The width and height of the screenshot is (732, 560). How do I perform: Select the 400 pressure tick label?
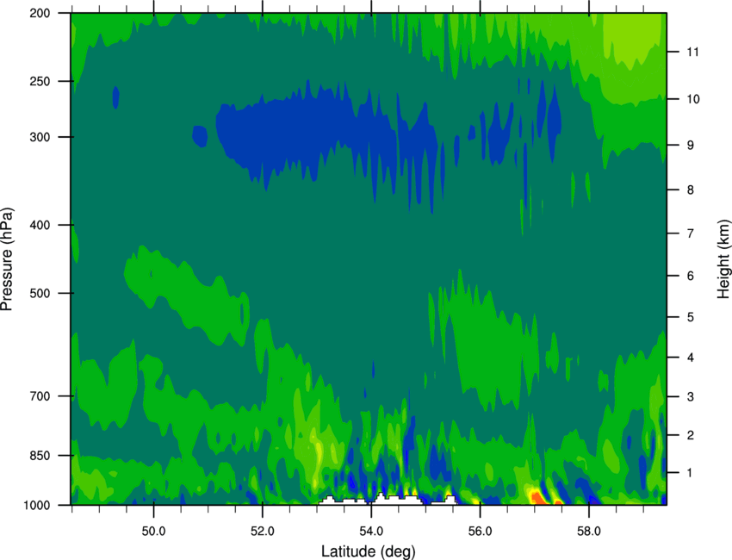pos(40,225)
